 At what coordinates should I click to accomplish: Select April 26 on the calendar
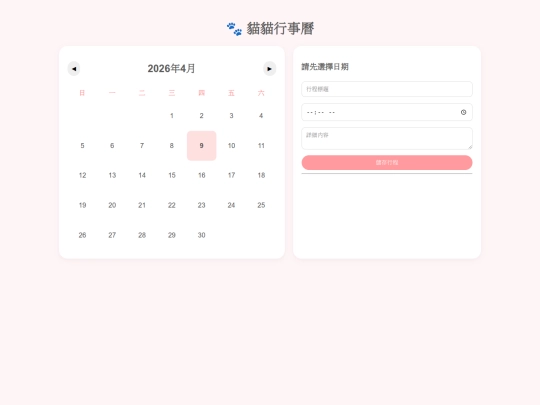pos(82,235)
